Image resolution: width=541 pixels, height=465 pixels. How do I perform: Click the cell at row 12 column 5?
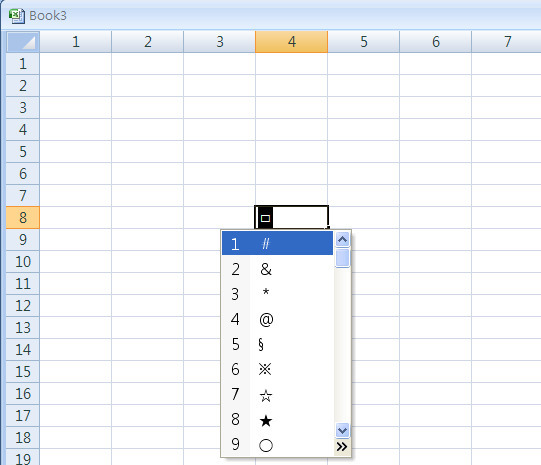pos(364,306)
